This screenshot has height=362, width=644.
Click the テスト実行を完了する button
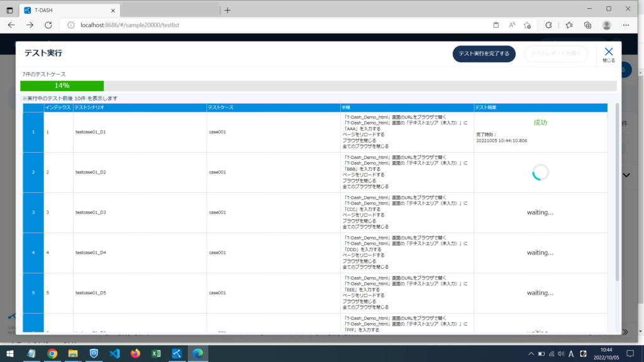484,54
